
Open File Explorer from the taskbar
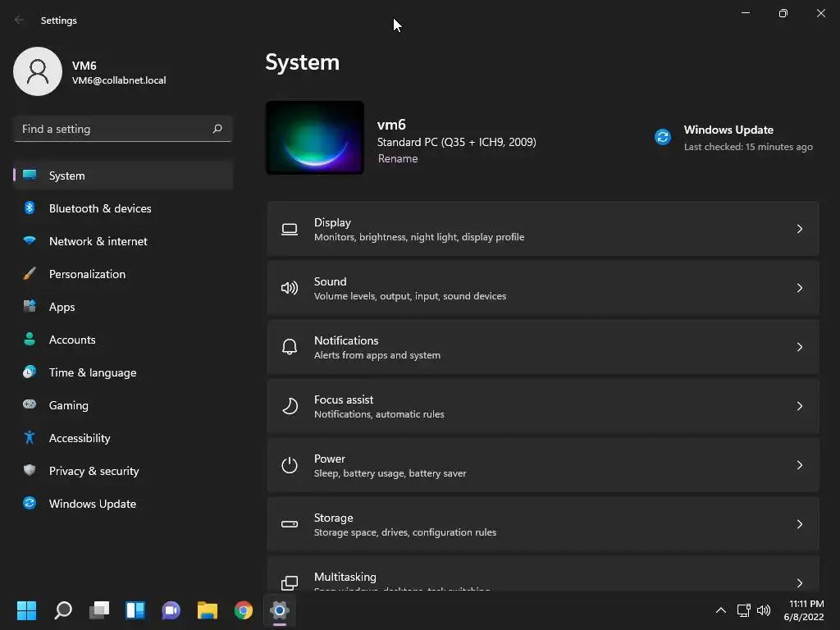[x=208, y=610]
